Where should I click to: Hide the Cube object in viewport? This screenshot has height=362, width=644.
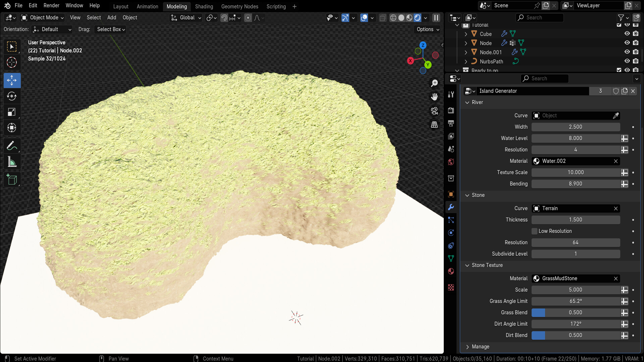[x=627, y=34]
